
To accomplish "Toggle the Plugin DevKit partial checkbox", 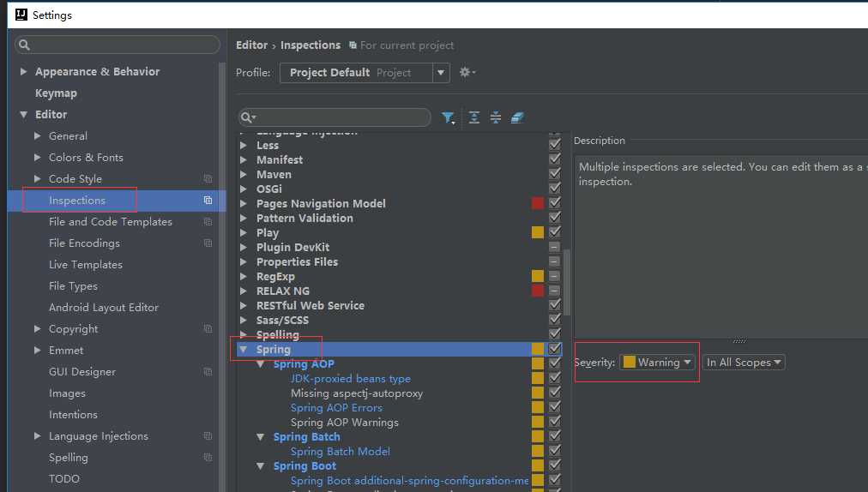I will (x=555, y=247).
